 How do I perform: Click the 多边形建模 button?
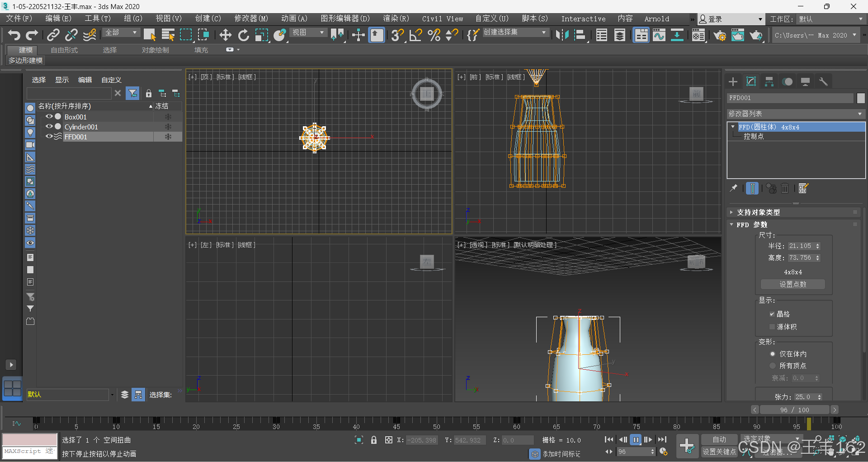[26, 60]
